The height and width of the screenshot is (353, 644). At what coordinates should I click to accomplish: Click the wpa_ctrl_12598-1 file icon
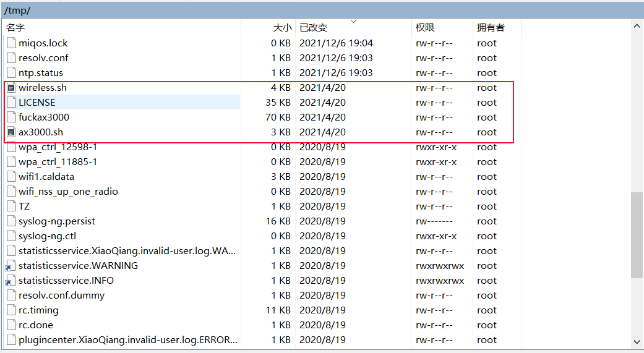pyautogui.click(x=12, y=148)
